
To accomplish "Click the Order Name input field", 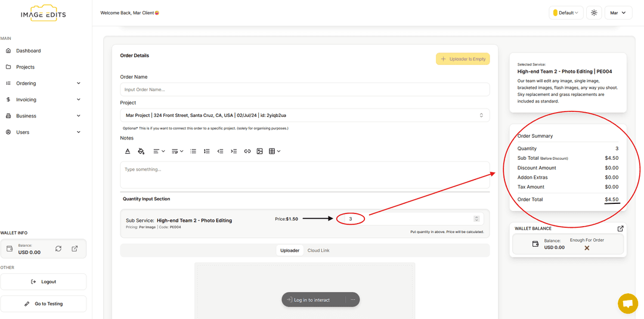I will (305, 89).
